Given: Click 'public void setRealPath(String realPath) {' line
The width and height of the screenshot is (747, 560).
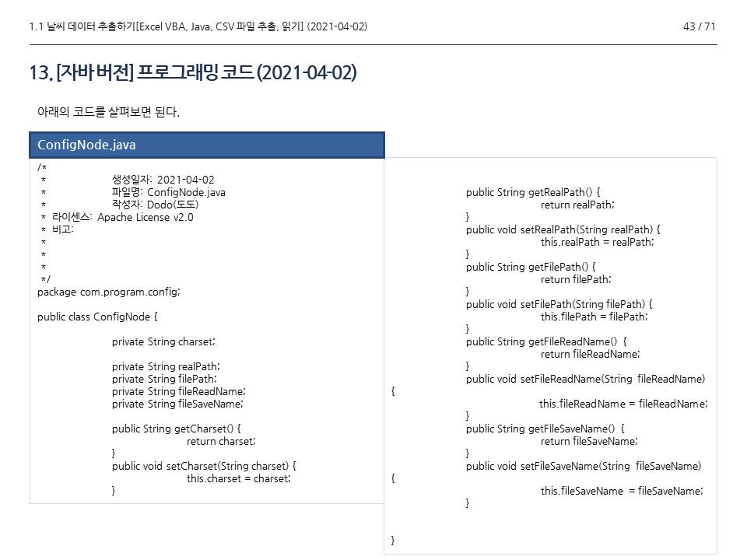Looking at the screenshot, I should coord(563,229).
